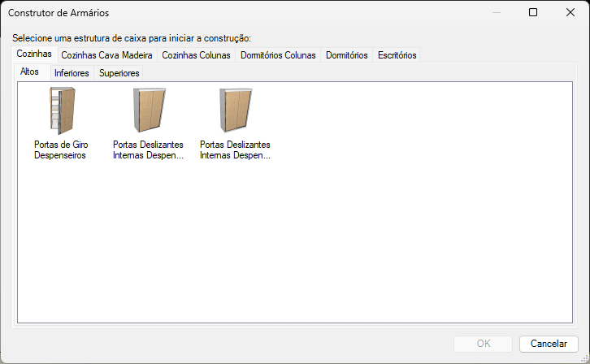590x364 pixels.
Task: Switch to Cozinhas Cava Madeira tab
Action: [106, 55]
